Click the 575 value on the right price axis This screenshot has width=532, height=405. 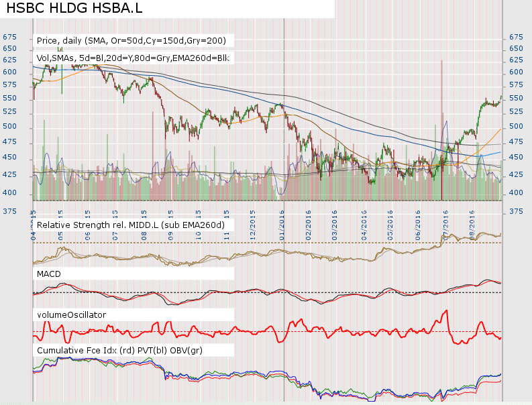(x=516, y=84)
